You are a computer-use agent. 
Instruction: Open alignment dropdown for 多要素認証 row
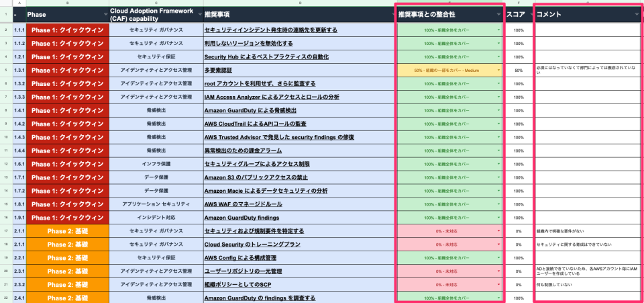pos(498,71)
